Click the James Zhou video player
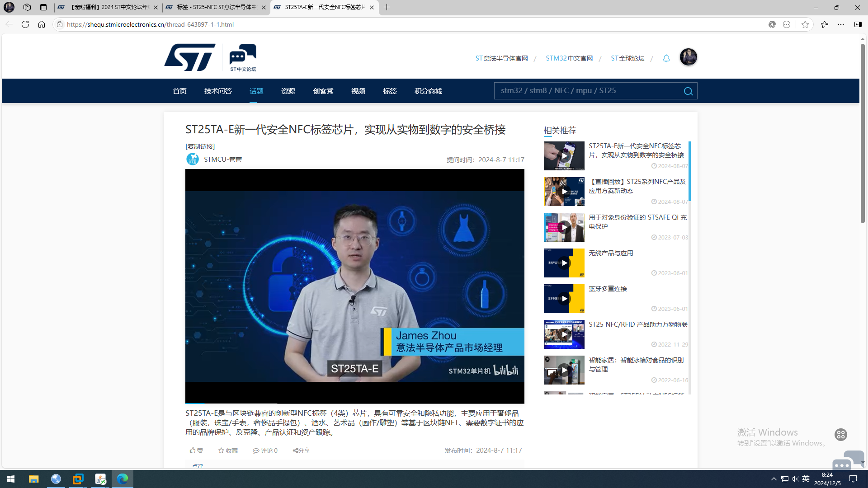Image resolution: width=868 pixels, height=488 pixels. point(355,286)
